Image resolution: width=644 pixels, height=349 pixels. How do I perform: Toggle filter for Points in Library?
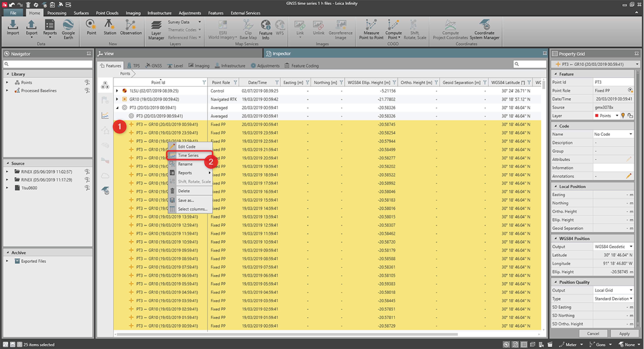(x=87, y=82)
